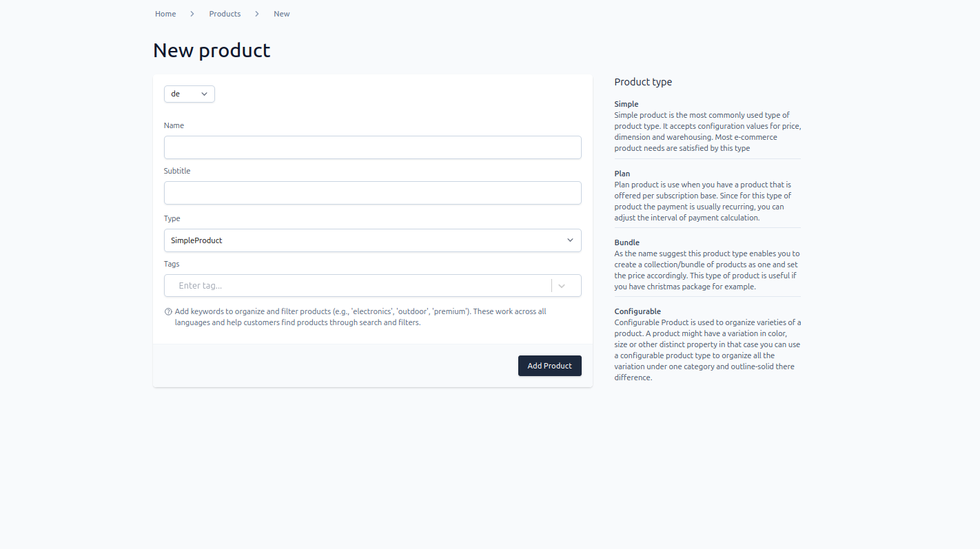
Task: Click the Simple product type heading
Action: (x=626, y=104)
